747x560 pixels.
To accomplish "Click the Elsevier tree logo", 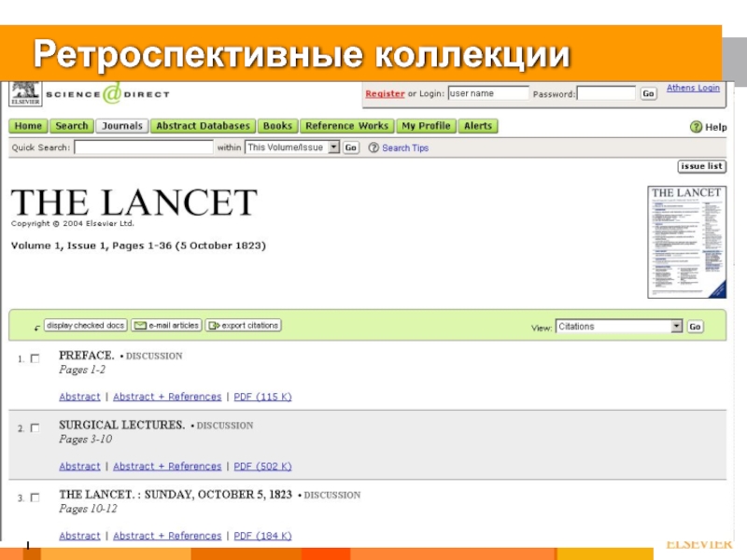I will pos(25,93).
